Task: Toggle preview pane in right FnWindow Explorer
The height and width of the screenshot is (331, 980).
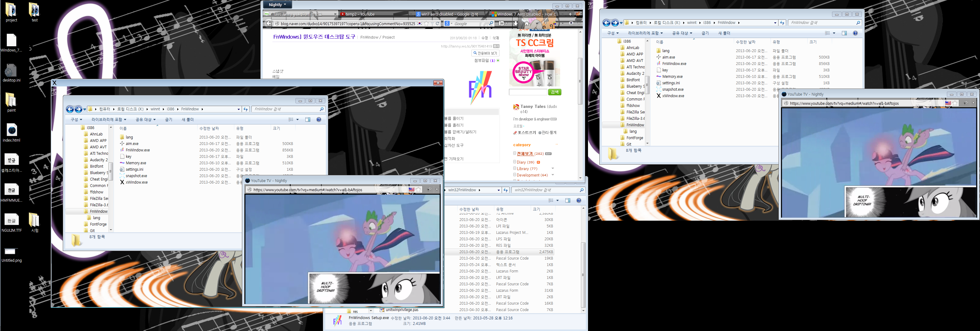Action: click(844, 33)
